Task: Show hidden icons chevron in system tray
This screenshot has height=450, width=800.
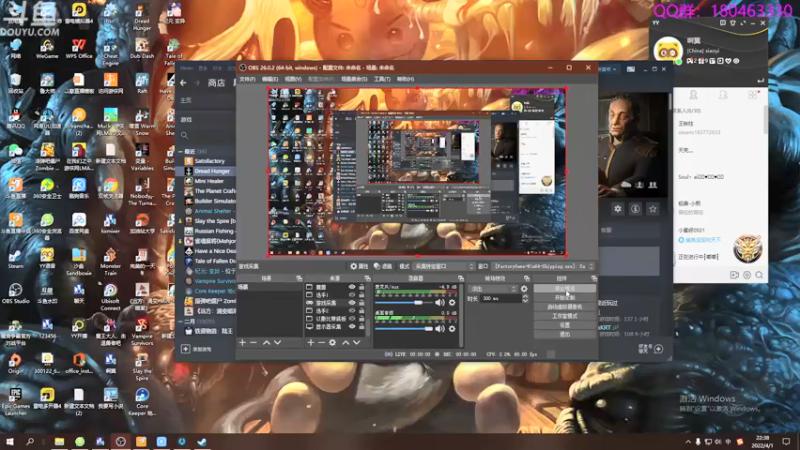Action: 688,442
